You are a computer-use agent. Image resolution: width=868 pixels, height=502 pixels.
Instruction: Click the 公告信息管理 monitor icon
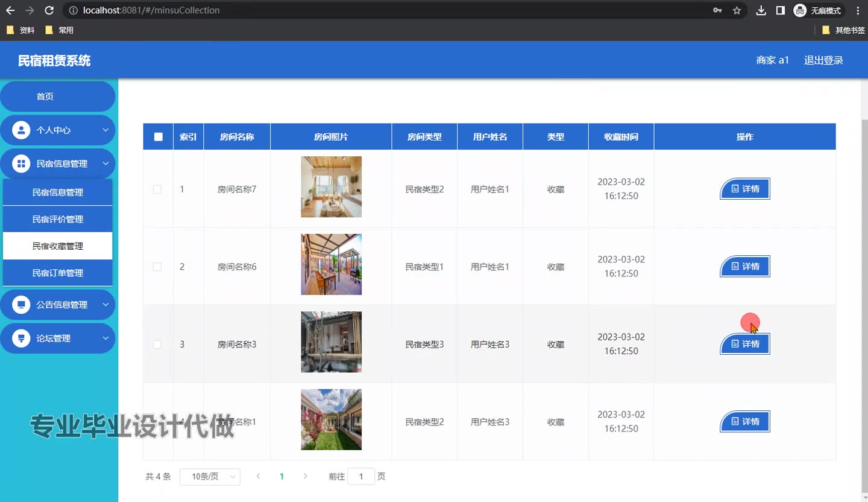[21, 305]
